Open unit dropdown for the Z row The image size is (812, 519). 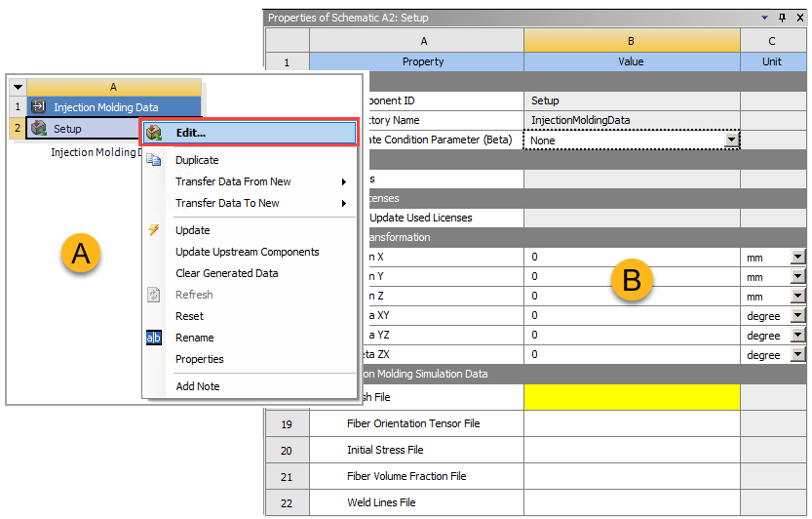797,297
